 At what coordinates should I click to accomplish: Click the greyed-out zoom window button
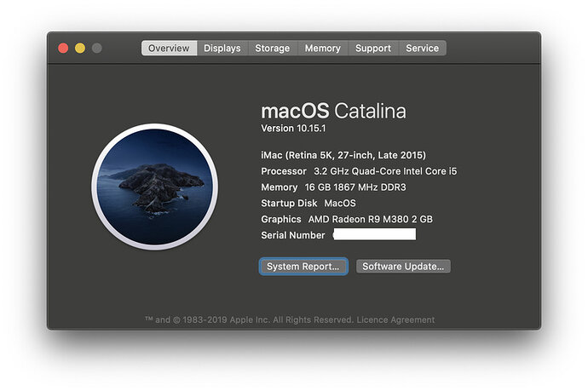[x=97, y=48]
